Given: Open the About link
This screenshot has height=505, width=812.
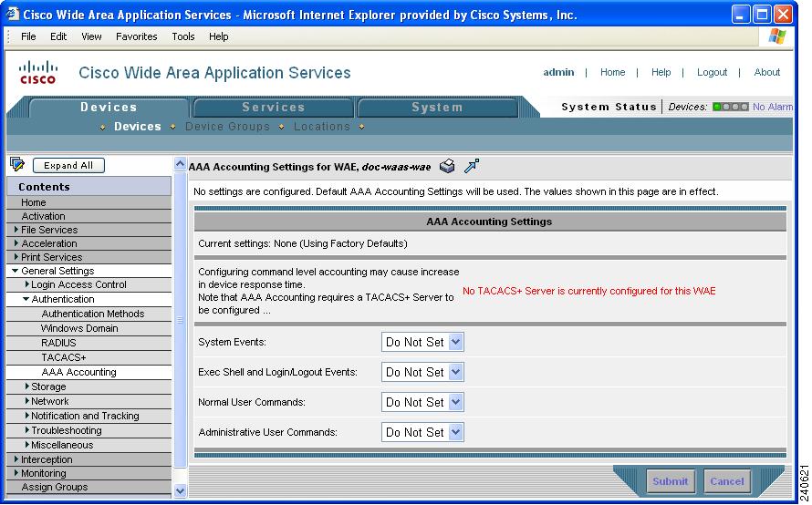Looking at the screenshot, I should click(767, 72).
